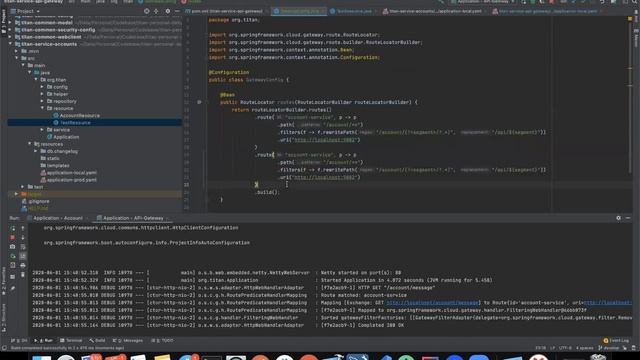Open the run configuration dropdown
Viewport: 640px width, 360px height.
click(483, 2)
